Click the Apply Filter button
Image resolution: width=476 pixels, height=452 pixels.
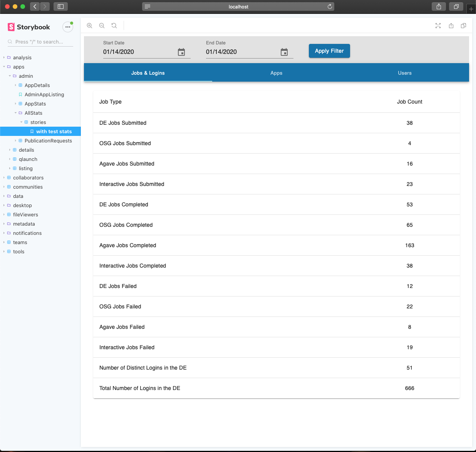(x=329, y=50)
